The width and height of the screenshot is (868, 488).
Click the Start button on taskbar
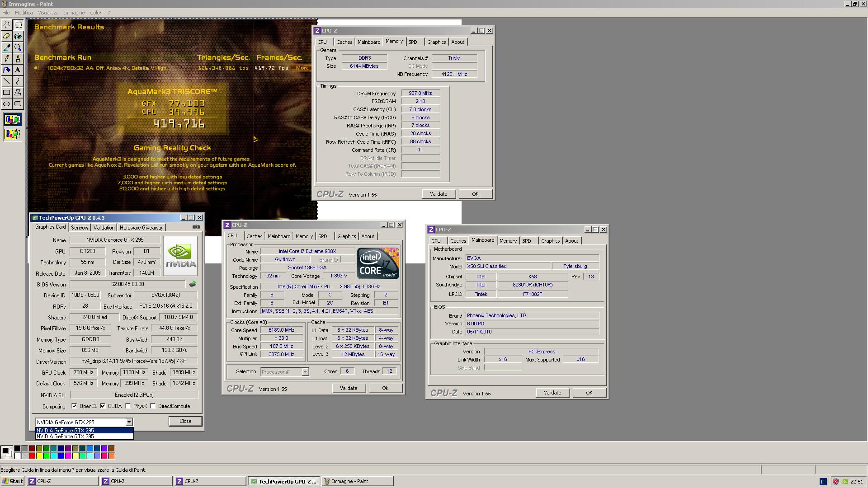pos(13,481)
